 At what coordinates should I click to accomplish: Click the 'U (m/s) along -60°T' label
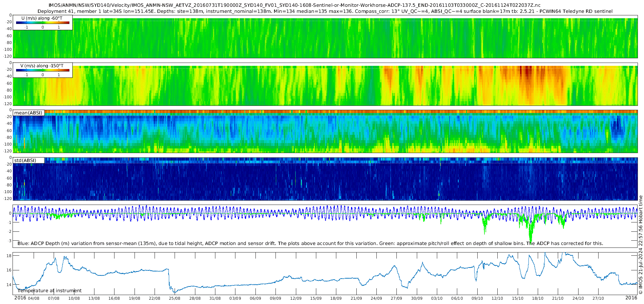(x=42, y=18)
